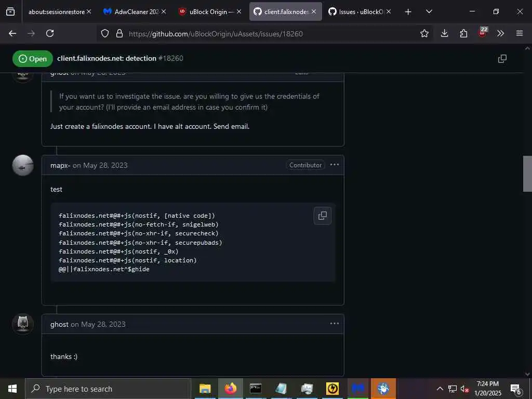The image size is (532, 399).
Task: Click the muted volume tray icon
Action: click(x=464, y=389)
